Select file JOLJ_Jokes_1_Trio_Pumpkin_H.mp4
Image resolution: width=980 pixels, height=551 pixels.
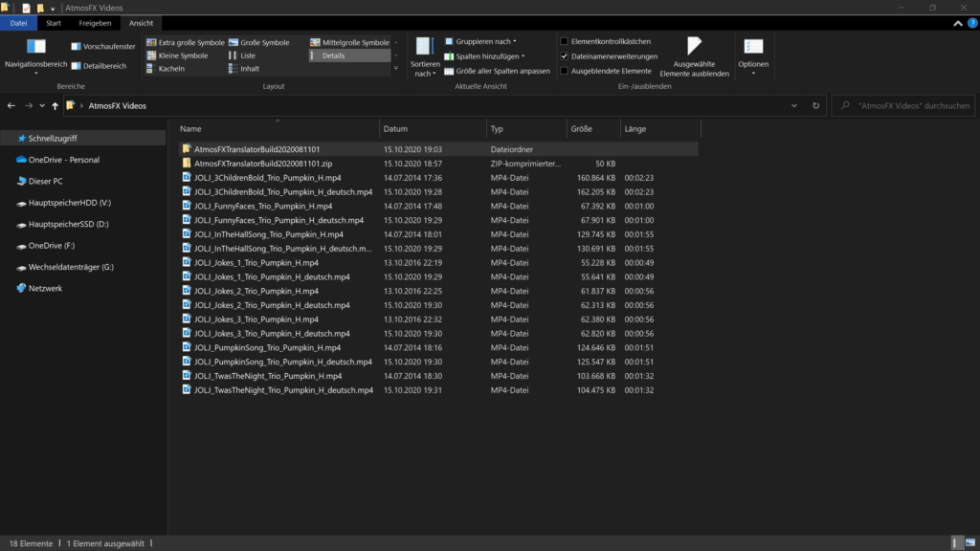click(x=256, y=262)
